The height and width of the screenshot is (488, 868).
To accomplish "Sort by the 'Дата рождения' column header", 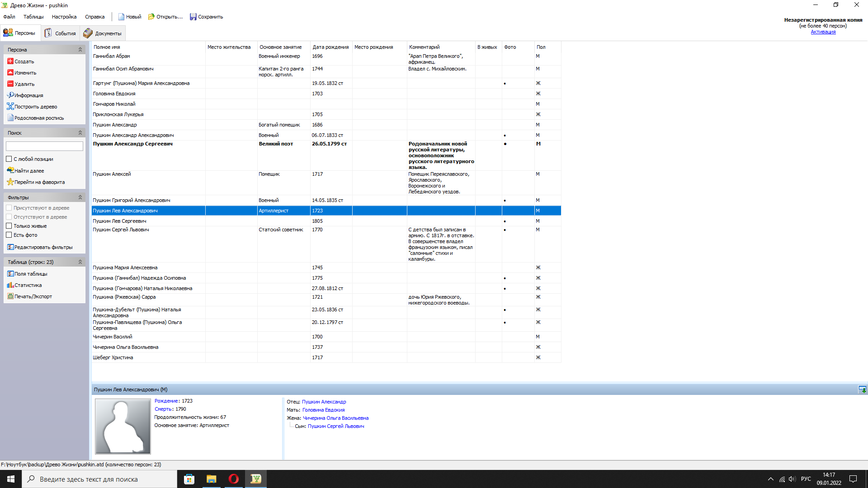I will (330, 47).
